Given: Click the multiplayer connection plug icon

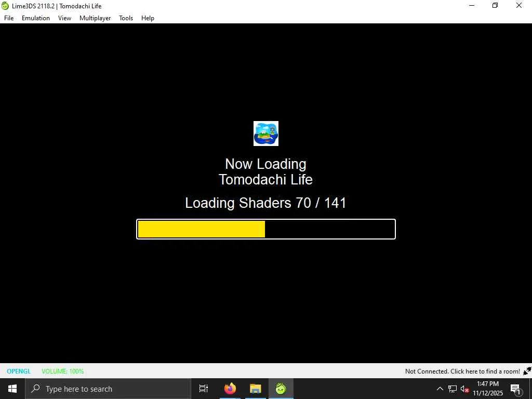Looking at the screenshot, I should coord(527,371).
